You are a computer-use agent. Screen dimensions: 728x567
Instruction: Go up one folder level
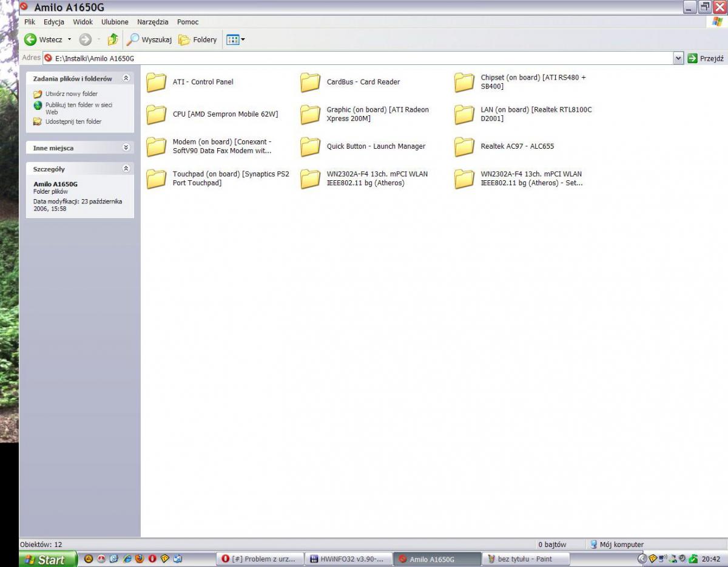(112, 39)
